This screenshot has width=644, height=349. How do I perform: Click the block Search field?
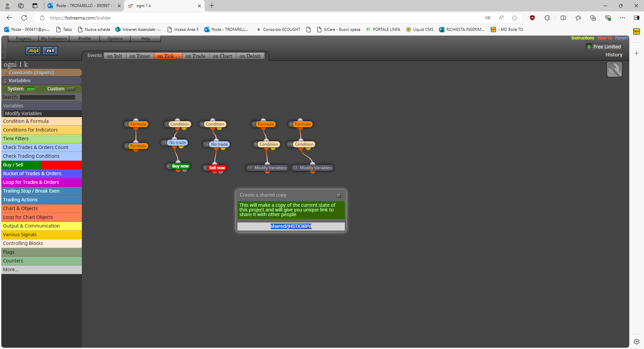point(47,97)
